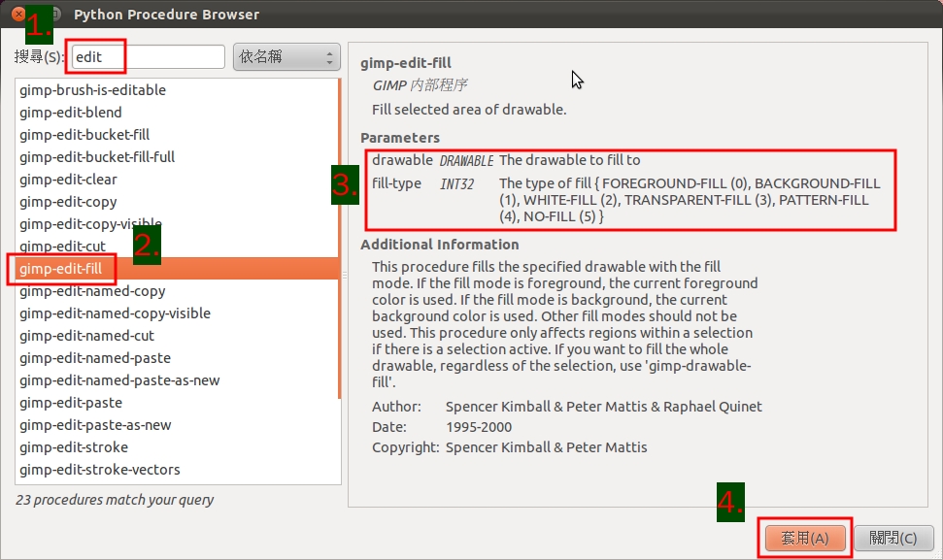Click the pane divider handle beside the list
This screenshot has height=560, width=943.
(345, 275)
